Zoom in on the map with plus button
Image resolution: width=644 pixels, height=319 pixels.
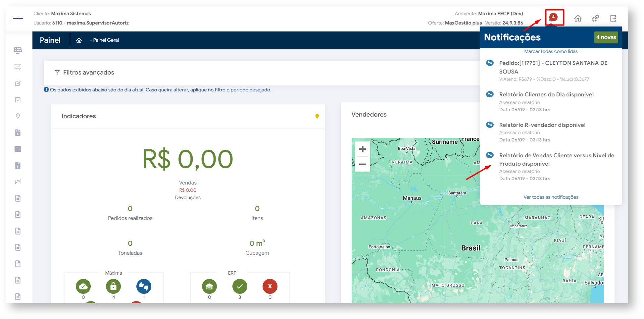(363, 149)
